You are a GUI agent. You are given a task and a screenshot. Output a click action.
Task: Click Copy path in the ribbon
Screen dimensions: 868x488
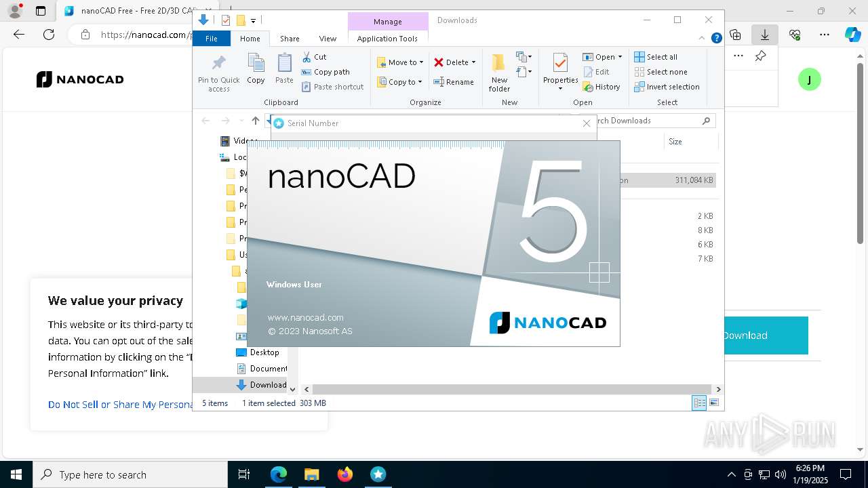click(x=325, y=72)
